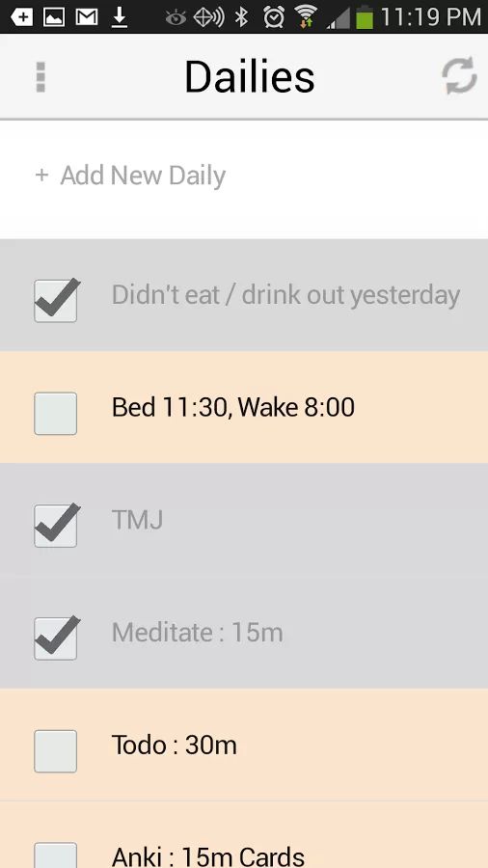The height and width of the screenshot is (868, 488).
Task: Open the three-dot overflow menu
Action: point(41,76)
